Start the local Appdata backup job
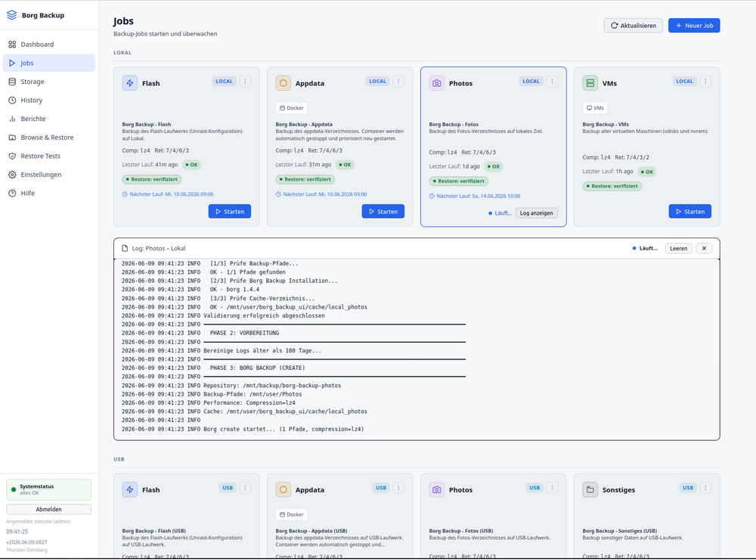The width and height of the screenshot is (756, 559). [x=383, y=211]
